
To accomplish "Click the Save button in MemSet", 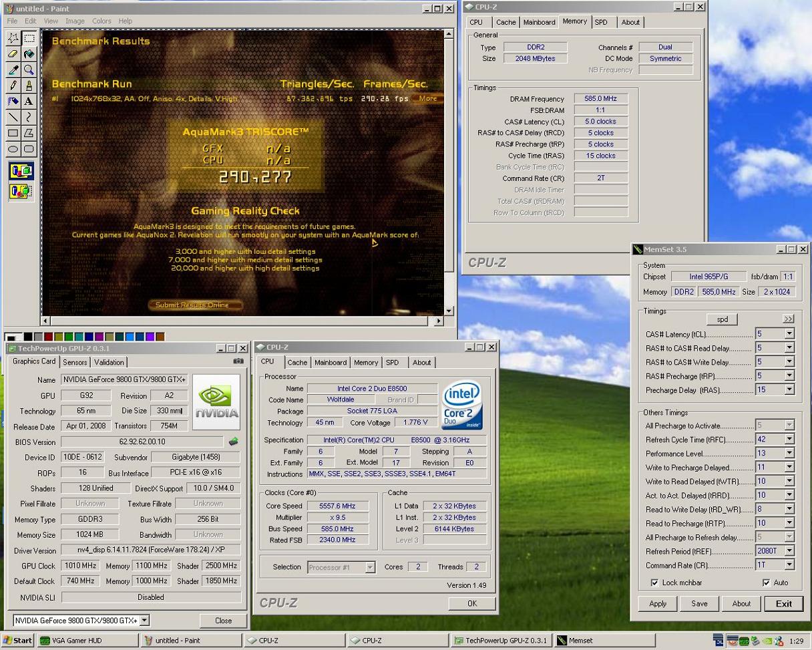I will pos(699,603).
